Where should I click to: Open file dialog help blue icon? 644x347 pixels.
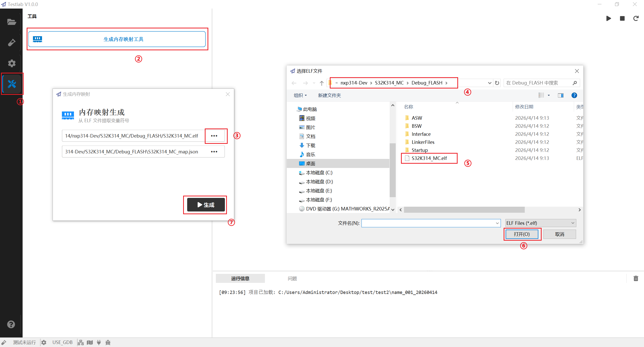tap(574, 95)
